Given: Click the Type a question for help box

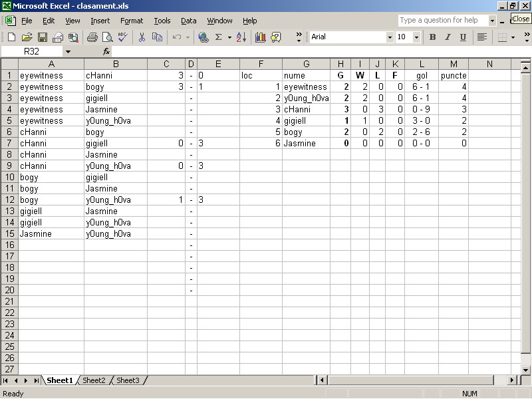Looking at the screenshot, I should 442,21.
